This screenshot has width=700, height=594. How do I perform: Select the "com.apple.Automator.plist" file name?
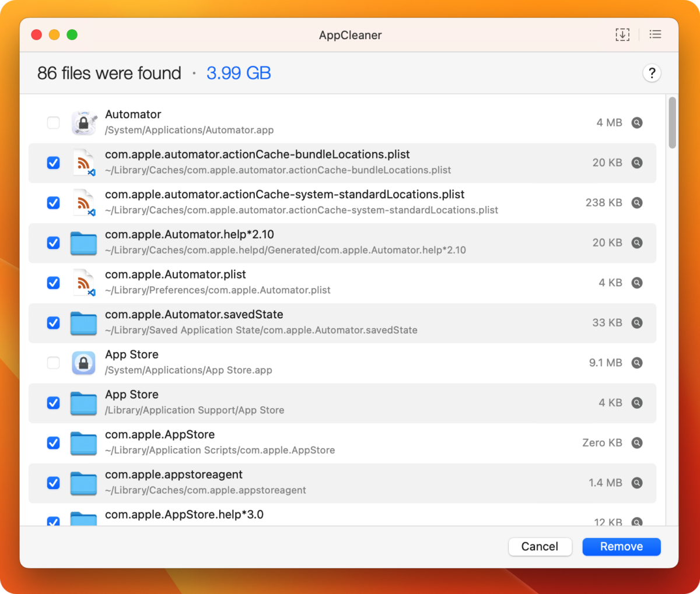pos(176,275)
